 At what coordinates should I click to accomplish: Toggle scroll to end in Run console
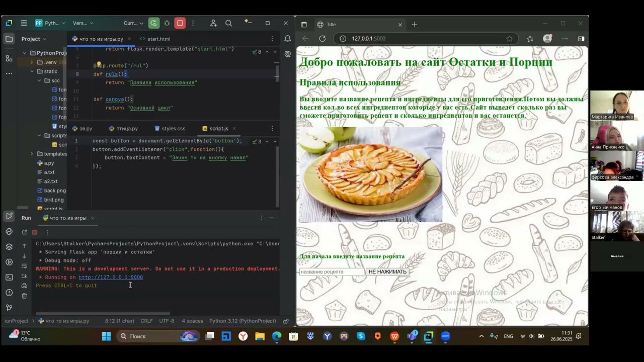tap(24, 276)
